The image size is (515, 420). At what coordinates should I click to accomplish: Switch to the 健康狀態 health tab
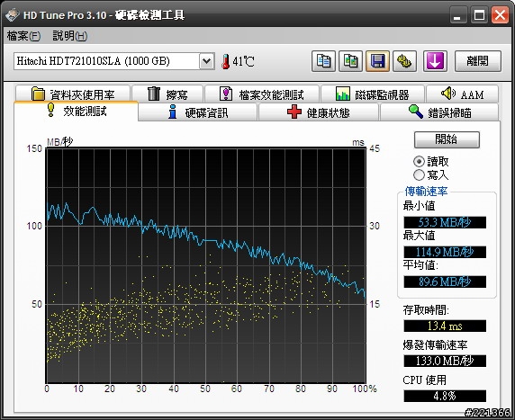point(318,112)
